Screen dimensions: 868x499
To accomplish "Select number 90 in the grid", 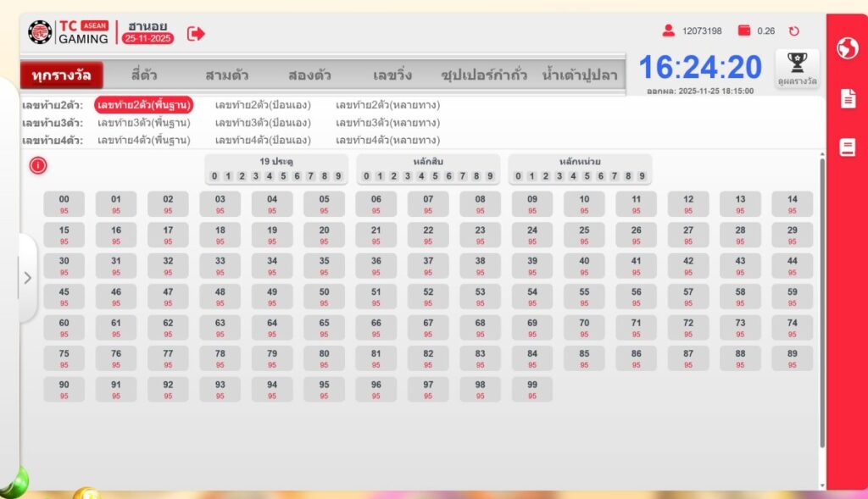I will pos(64,390).
